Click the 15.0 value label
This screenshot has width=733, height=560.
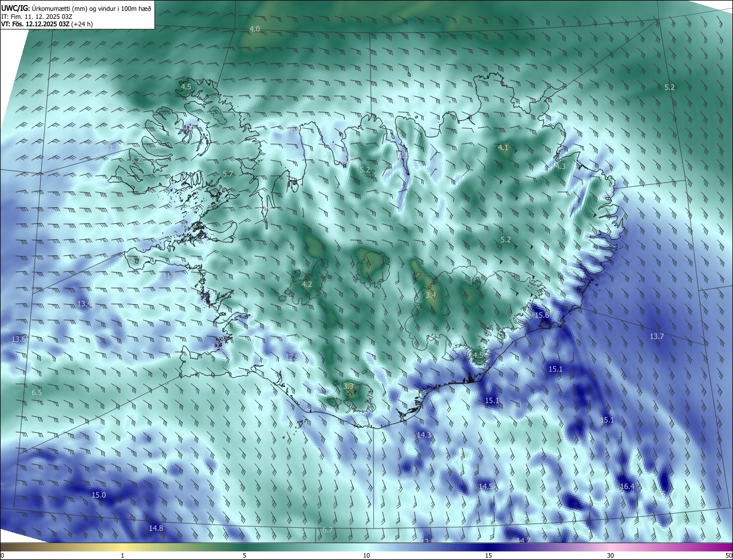tap(98, 495)
